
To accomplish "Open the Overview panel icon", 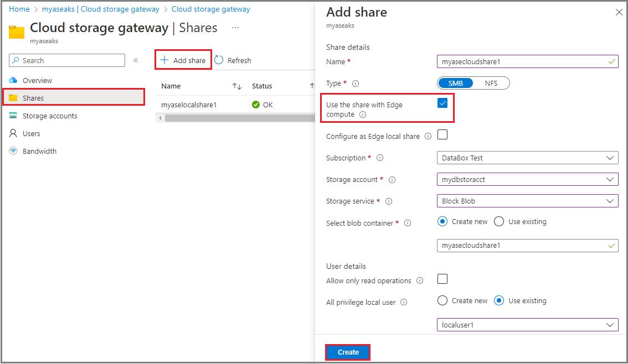I will click(x=13, y=80).
